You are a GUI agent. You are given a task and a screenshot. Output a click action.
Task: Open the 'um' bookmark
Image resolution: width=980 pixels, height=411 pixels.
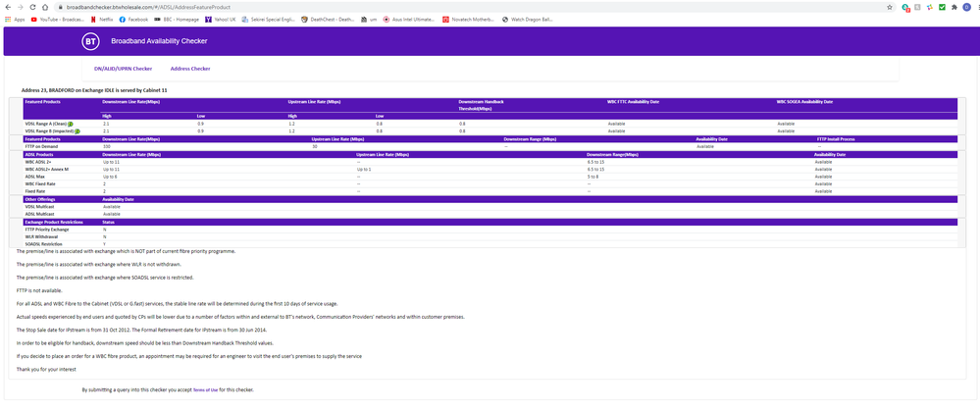tap(370, 20)
